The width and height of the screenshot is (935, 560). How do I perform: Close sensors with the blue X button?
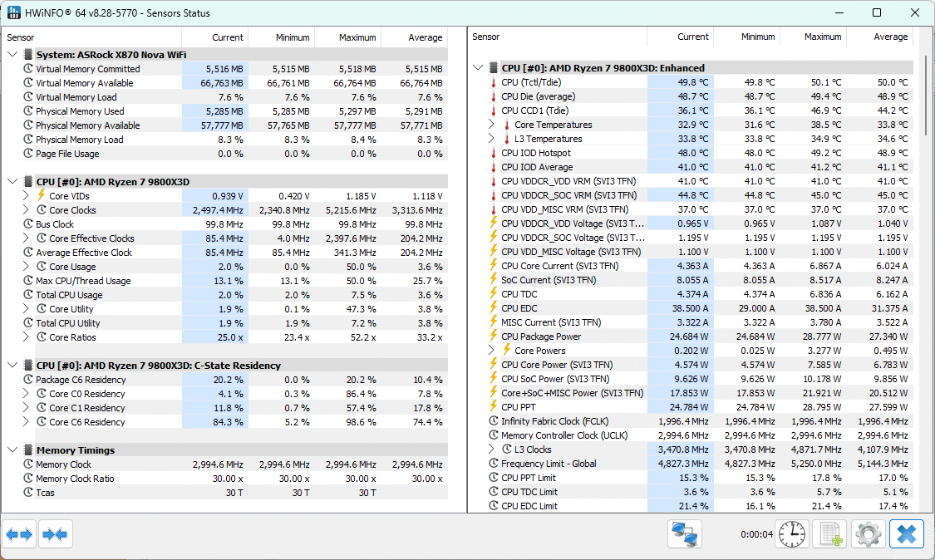click(x=907, y=533)
